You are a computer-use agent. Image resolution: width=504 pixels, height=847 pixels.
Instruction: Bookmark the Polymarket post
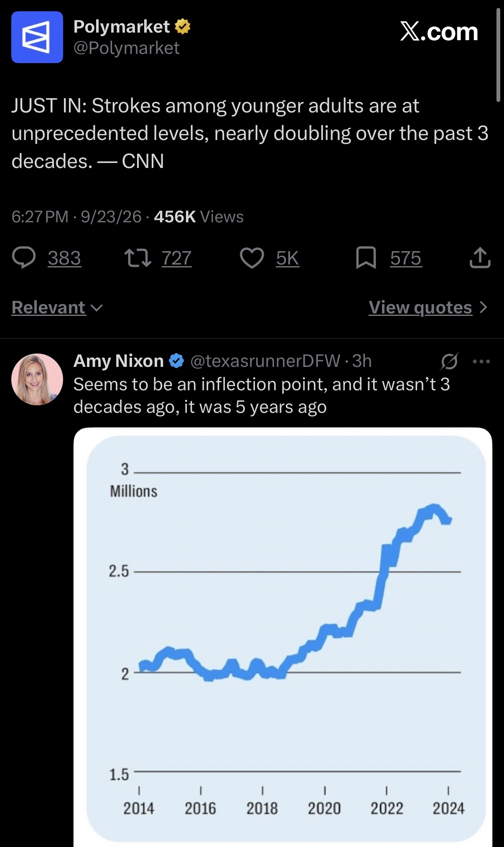pos(366,258)
